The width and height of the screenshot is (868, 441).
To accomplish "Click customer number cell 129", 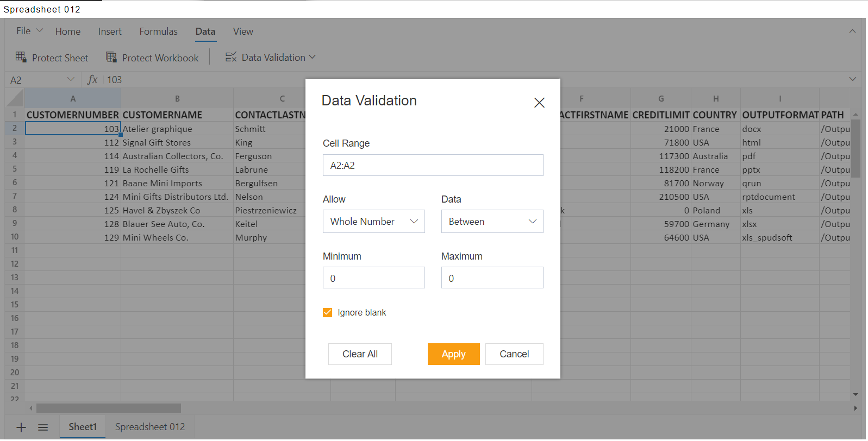I will pos(73,237).
